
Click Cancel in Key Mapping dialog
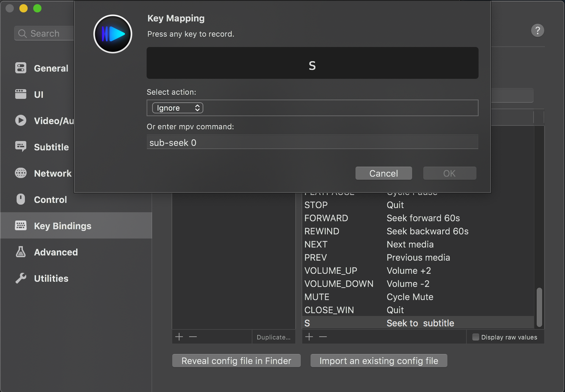tap(383, 173)
